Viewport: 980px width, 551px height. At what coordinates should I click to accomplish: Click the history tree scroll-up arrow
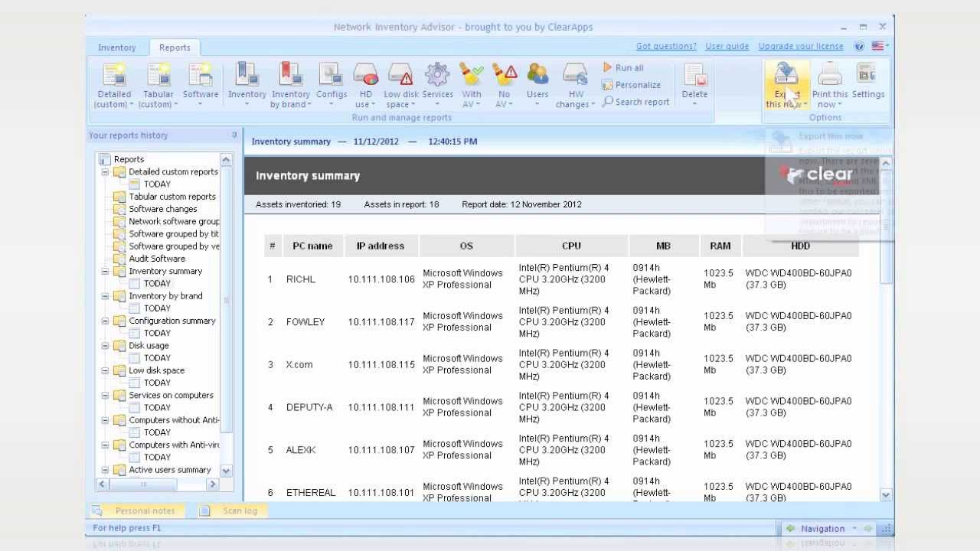tap(226, 159)
